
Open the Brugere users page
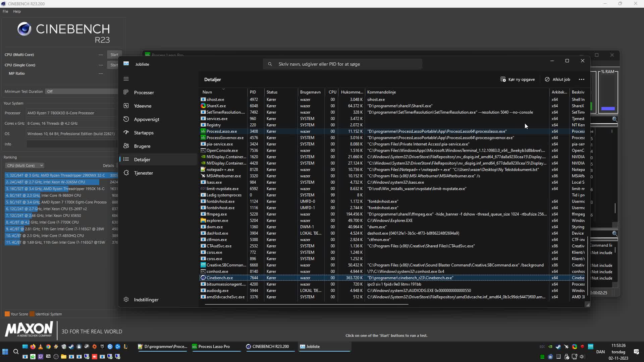(x=142, y=146)
